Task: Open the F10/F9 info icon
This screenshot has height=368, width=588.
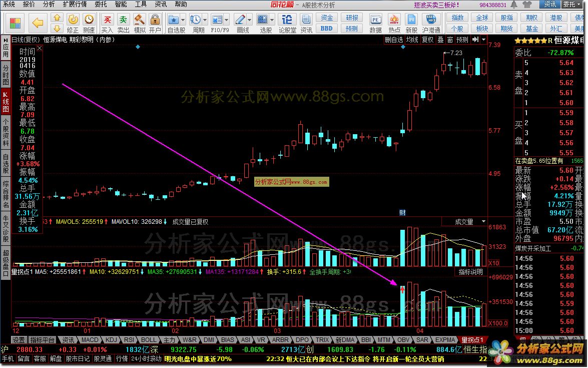Action: point(217,20)
